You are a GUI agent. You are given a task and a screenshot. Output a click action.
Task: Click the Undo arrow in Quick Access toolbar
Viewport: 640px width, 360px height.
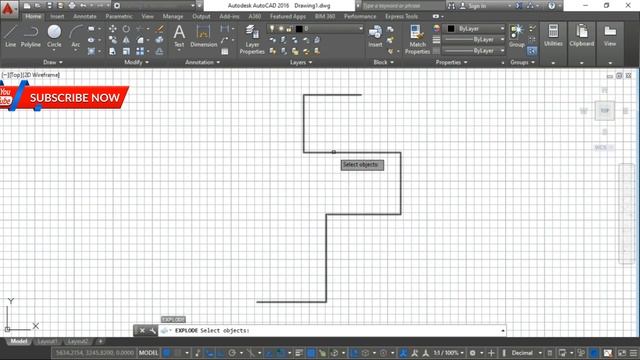point(83,6)
